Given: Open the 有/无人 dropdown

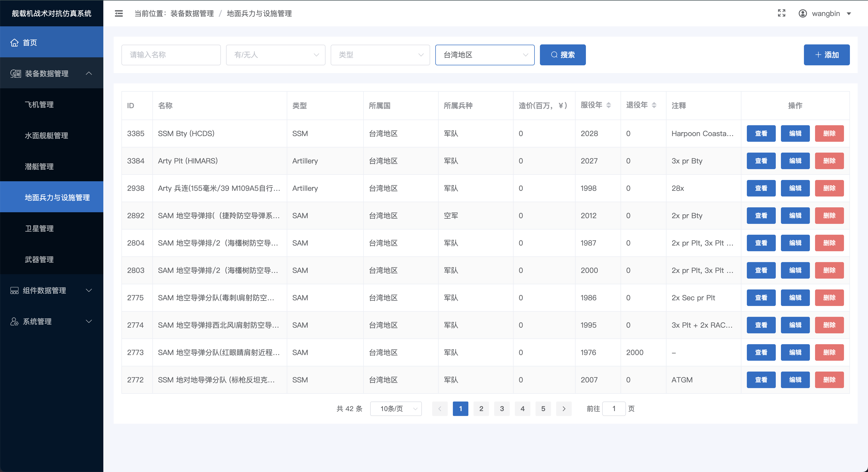Looking at the screenshot, I should click(x=276, y=55).
